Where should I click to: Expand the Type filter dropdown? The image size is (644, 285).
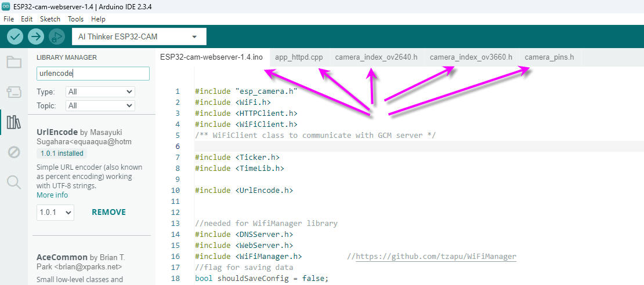coord(100,92)
